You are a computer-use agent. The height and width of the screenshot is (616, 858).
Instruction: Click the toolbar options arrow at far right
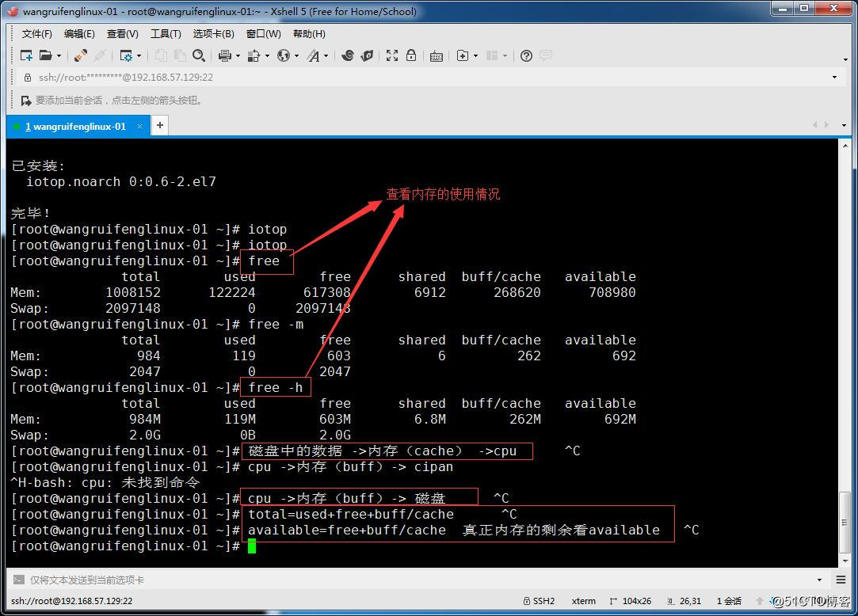point(845,59)
